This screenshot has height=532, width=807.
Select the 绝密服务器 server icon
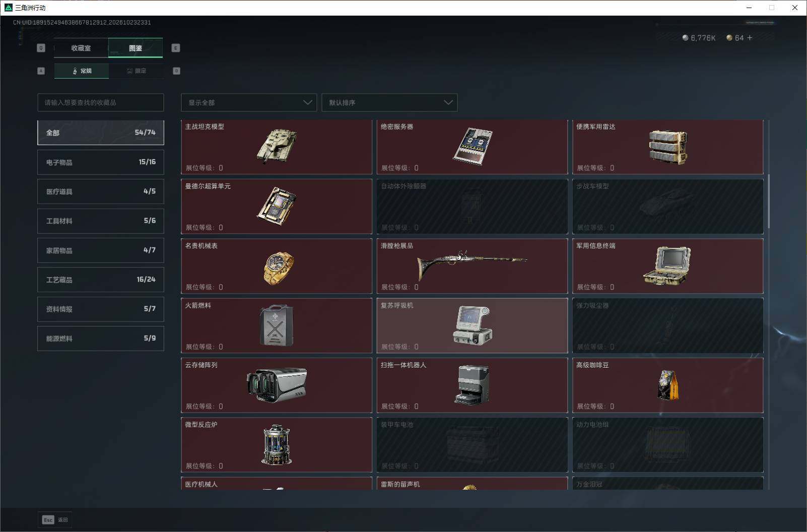473,146
